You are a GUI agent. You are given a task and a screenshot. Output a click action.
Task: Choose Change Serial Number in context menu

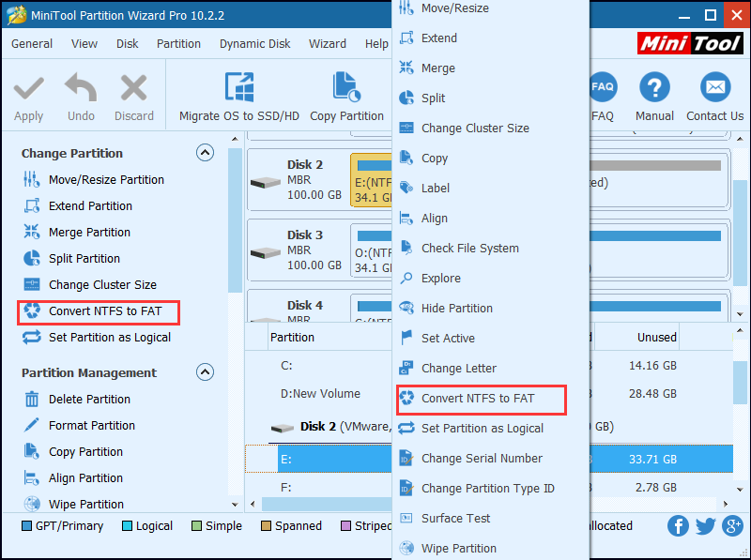(x=491, y=458)
